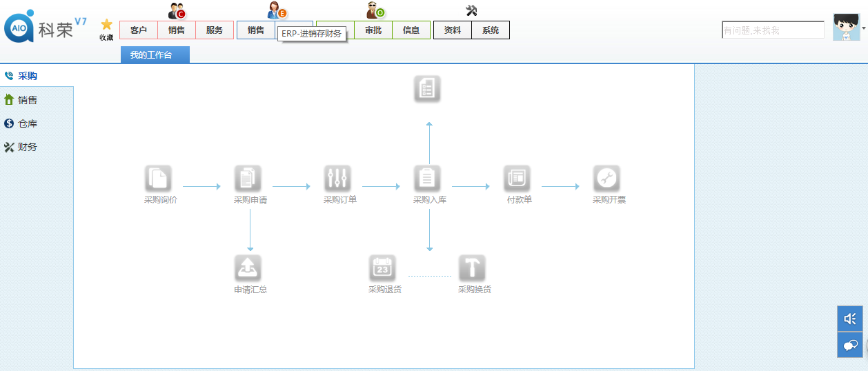Expand the dropdown arrow beside the avatar
This screenshot has height=371, width=868.
[863, 28]
